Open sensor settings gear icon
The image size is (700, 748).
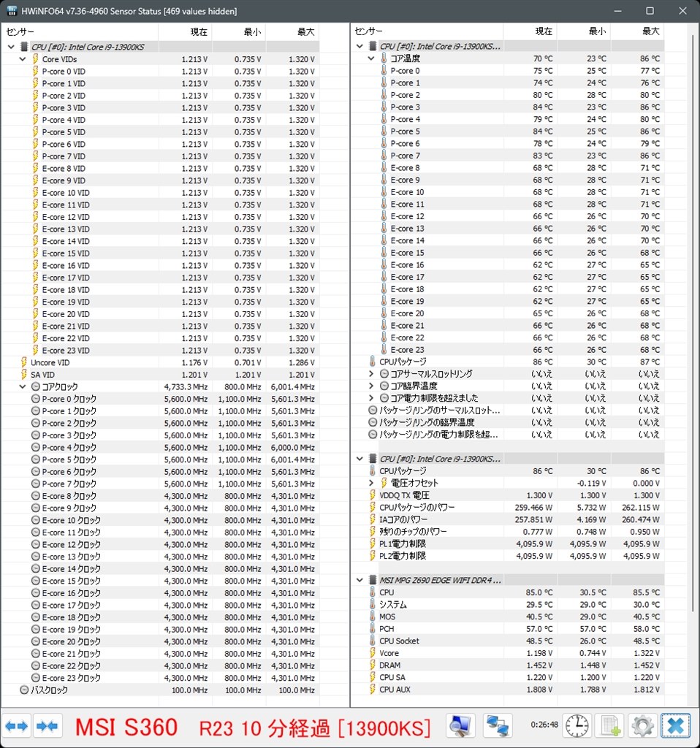click(x=643, y=726)
